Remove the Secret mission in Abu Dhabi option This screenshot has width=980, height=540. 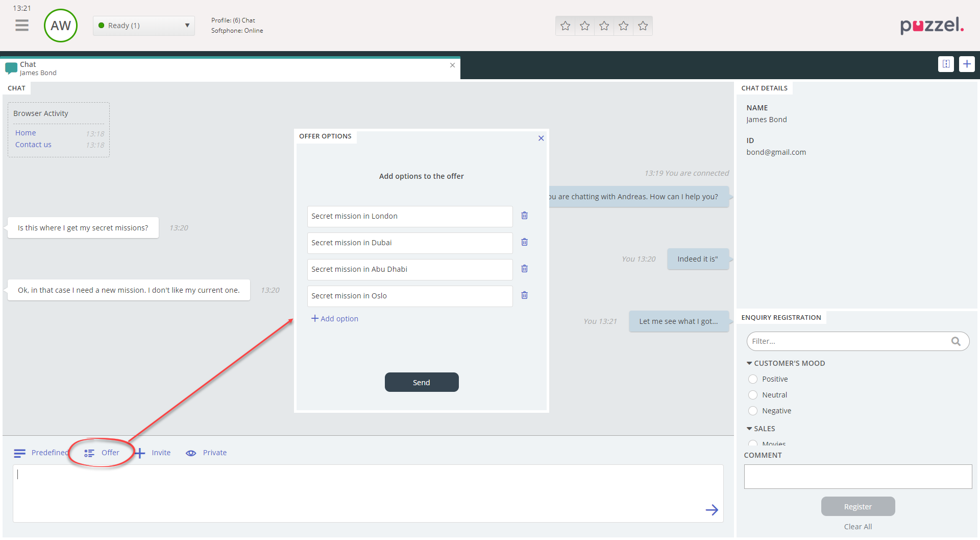(x=524, y=269)
